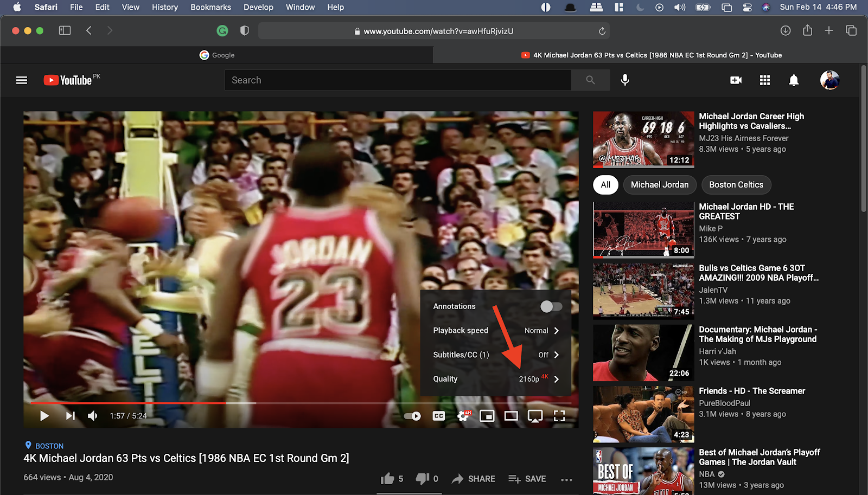Mute the video player volume
868x495 pixels.
coord(93,416)
